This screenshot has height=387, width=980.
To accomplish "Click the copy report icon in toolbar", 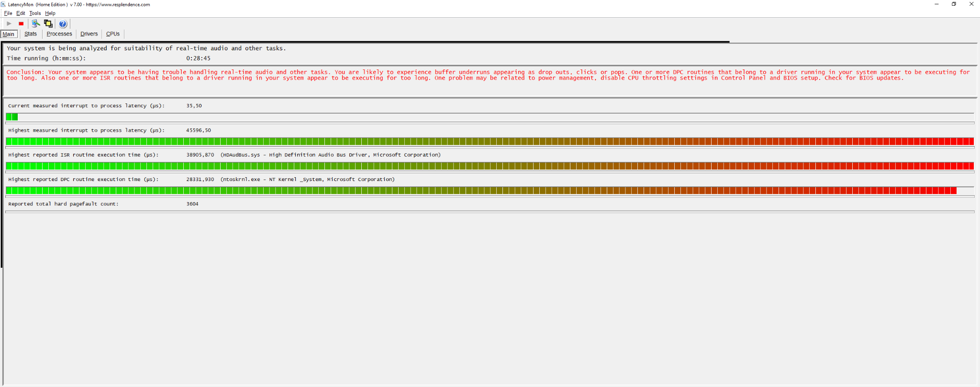I will [x=48, y=23].
